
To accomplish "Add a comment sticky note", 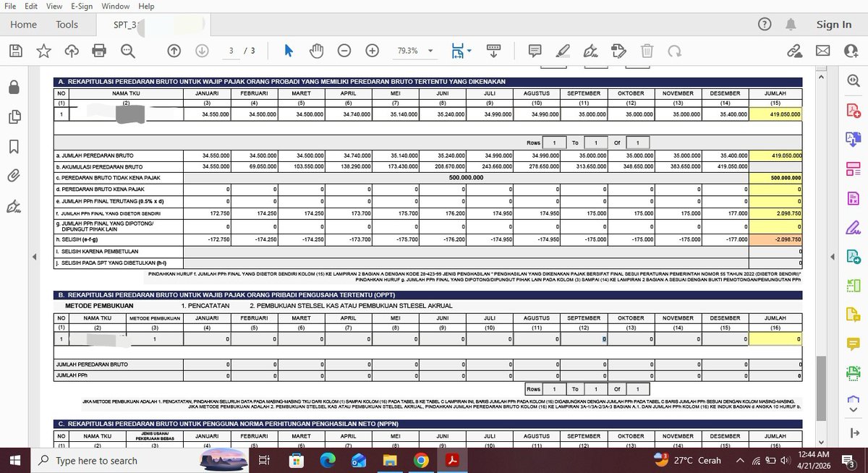I will coord(535,51).
